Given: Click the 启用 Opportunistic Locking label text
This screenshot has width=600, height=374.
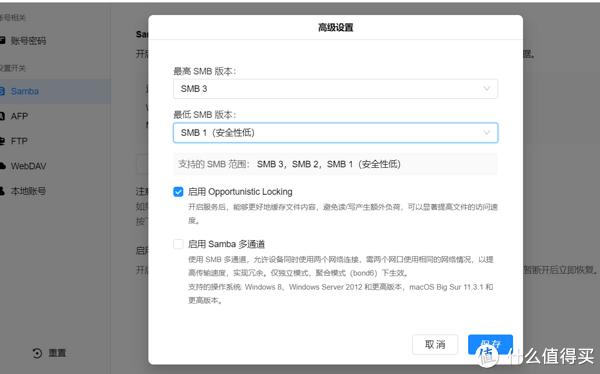Looking at the screenshot, I should click(x=240, y=192).
